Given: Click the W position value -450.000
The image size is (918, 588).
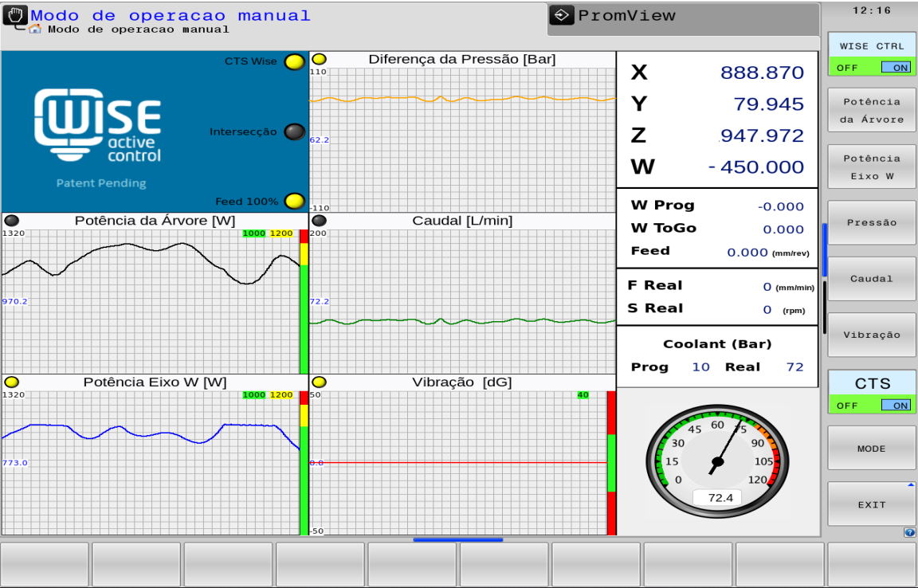Looking at the screenshot, I should 755,167.
